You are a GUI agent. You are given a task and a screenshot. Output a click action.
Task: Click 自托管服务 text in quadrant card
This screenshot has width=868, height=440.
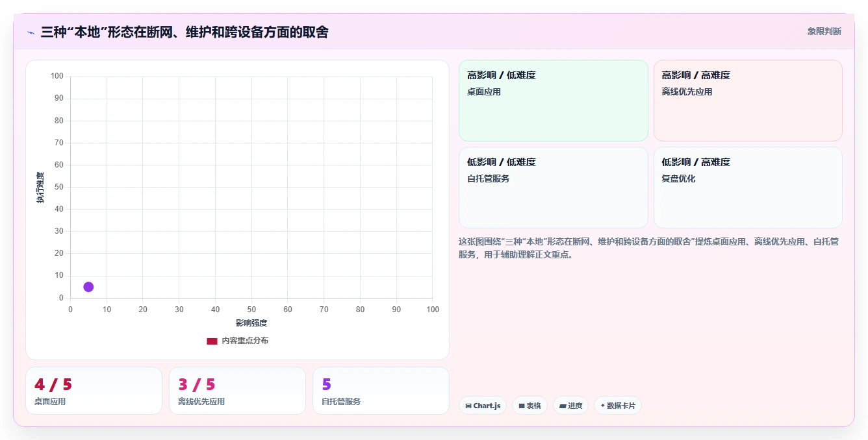pos(488,178)
